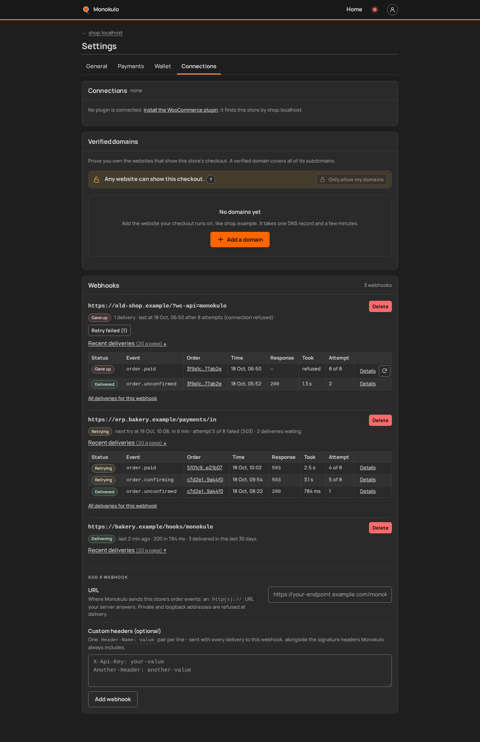Screen dimensions: 480x742
Task: Expand Recent deliveries for bakery.example/hooks webhook
Action: tap(127, 550)
